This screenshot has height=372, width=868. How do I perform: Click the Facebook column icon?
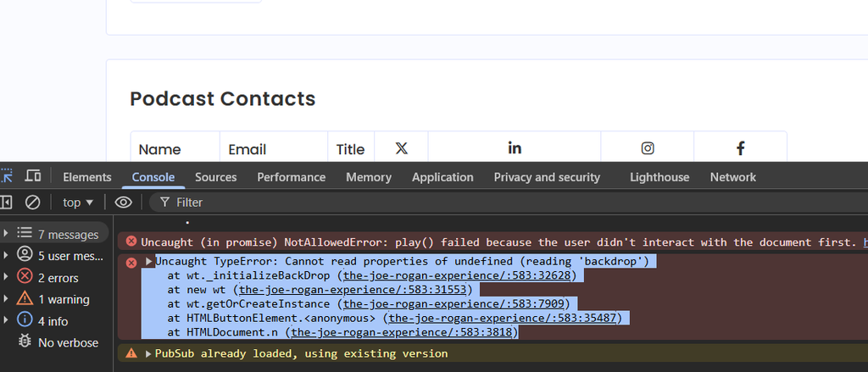coord(740,147)
